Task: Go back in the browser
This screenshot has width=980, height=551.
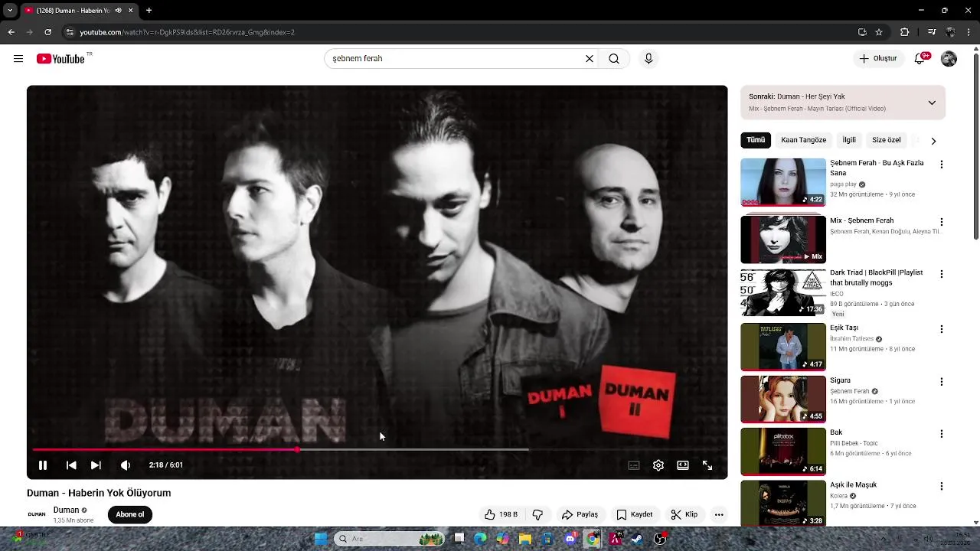Action: coord(11,32)
